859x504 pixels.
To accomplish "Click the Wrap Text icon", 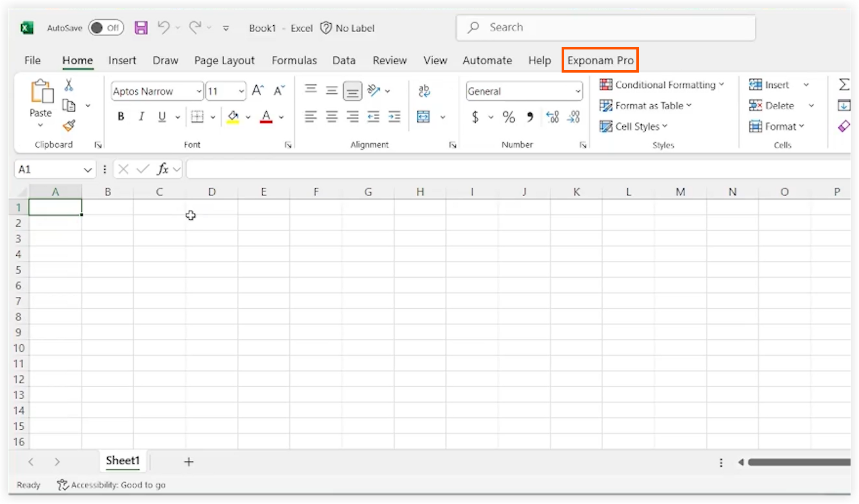I will point(424,90).
